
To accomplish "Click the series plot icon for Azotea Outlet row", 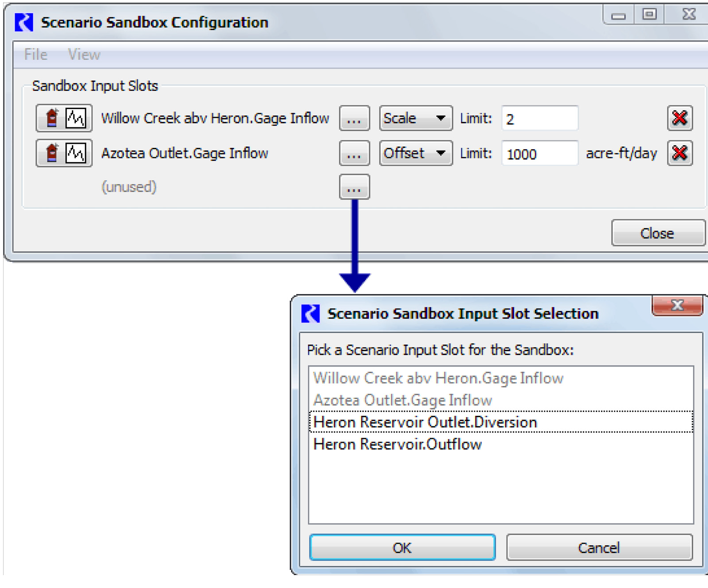I will coord(76,153).
